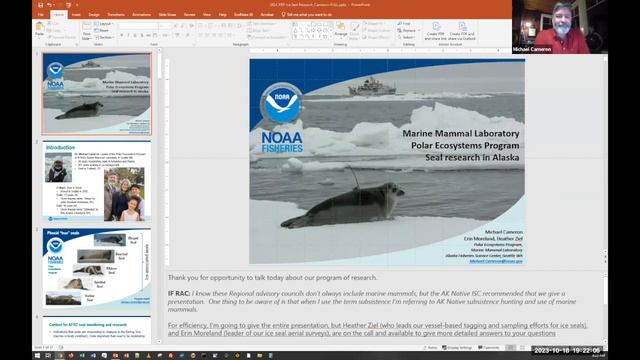Switch to the Insert ribbon tab

coord(76,15)
